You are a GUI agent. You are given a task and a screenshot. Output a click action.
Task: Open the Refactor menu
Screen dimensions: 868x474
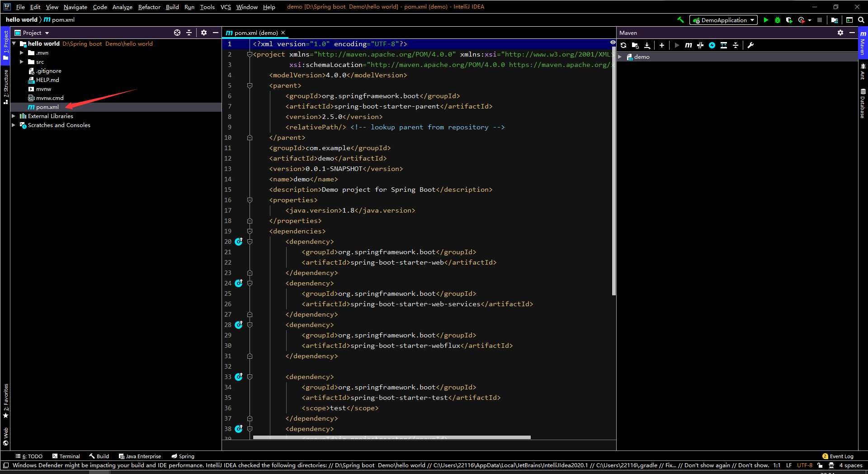(149, 7)
